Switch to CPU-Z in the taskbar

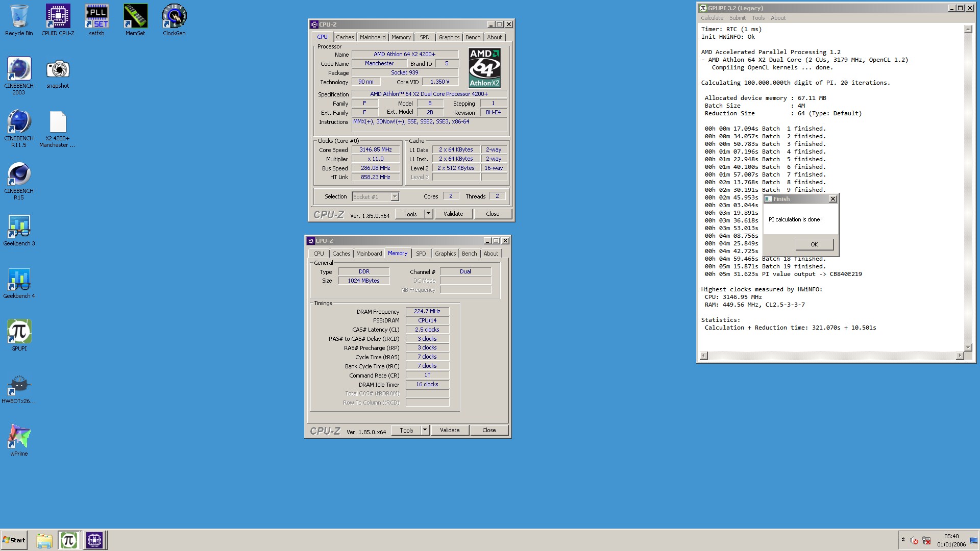[x=94, y=540]
